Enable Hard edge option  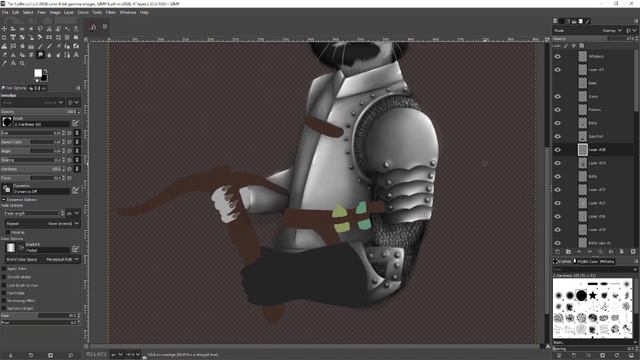click(4, 293)
